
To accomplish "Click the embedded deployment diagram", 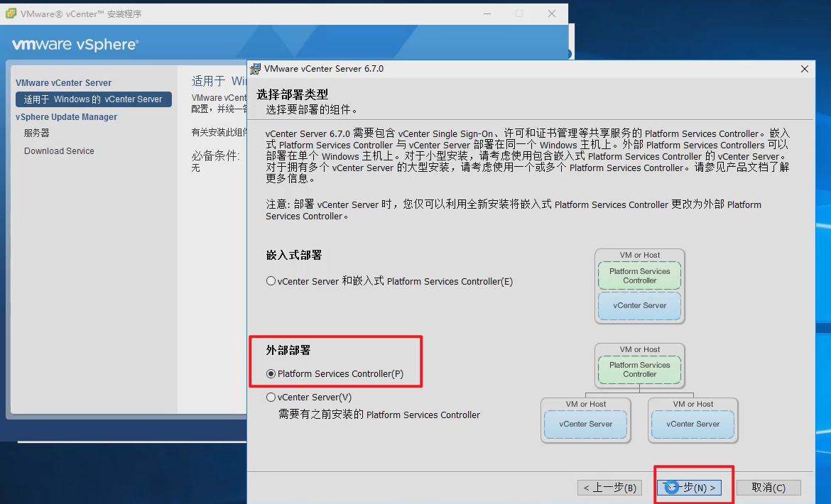I will click(640, 286).
